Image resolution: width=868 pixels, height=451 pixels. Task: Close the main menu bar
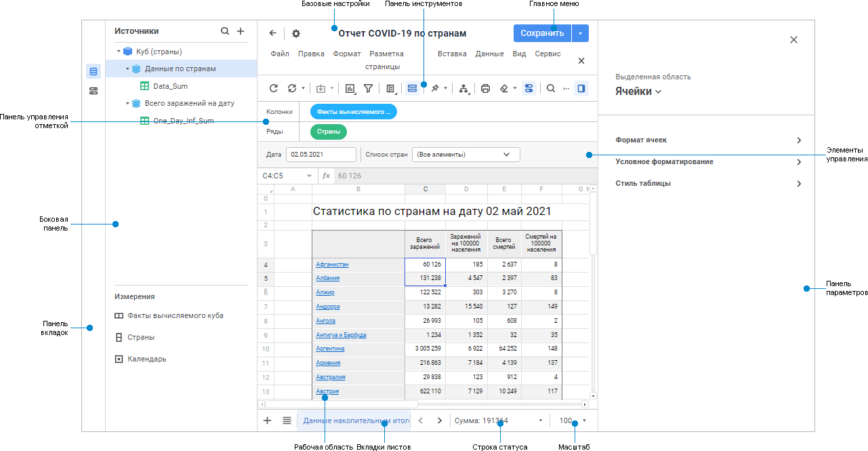581,60
